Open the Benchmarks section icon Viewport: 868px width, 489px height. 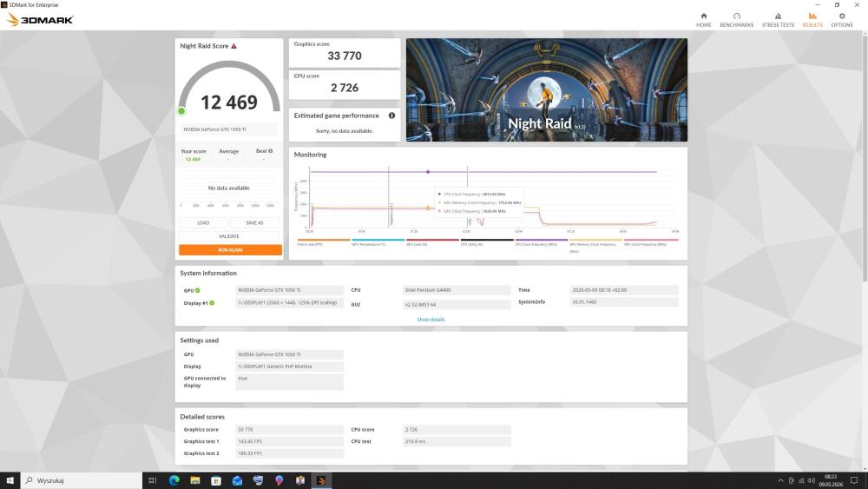click(736, 16)
